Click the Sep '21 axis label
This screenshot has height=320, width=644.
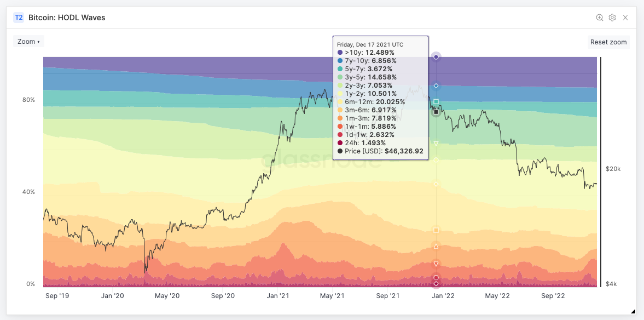(387, 295)
